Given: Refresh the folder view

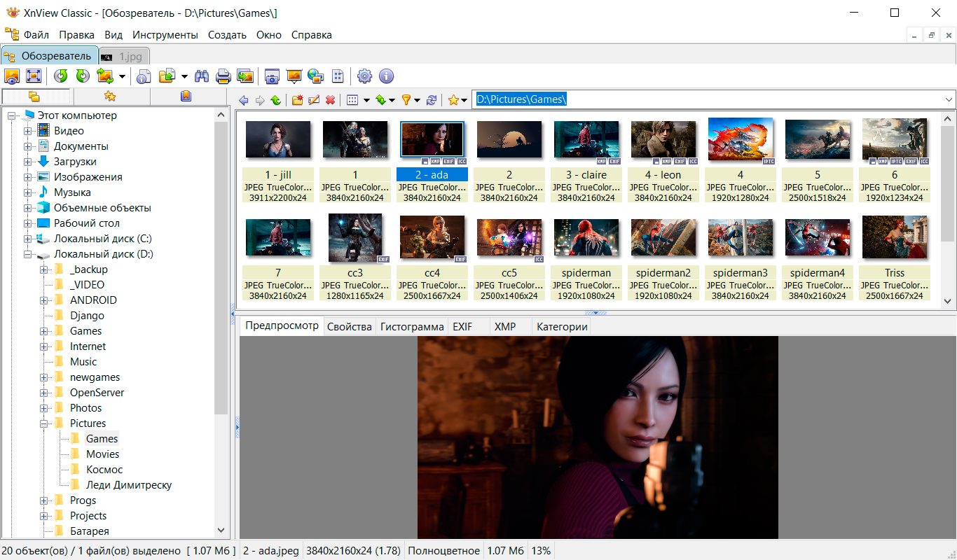Looking at the screenshot, I should click(432, 100).
